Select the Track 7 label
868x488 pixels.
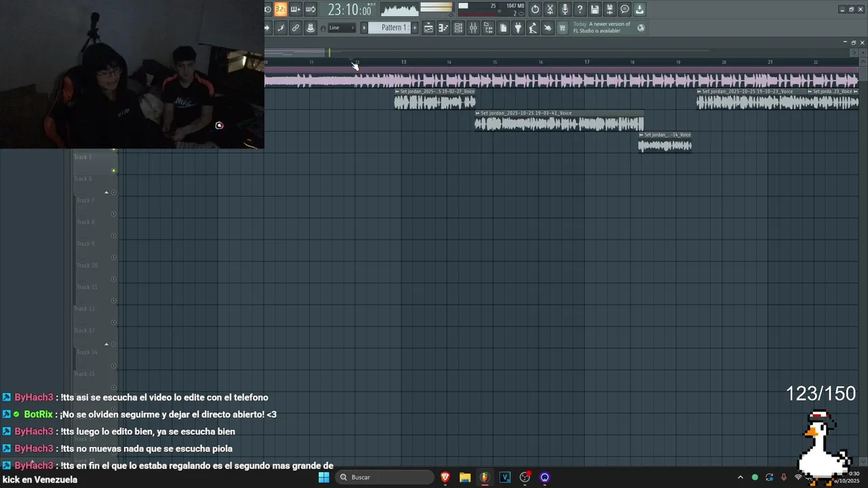pyautogui.click(x=85, y=201)
